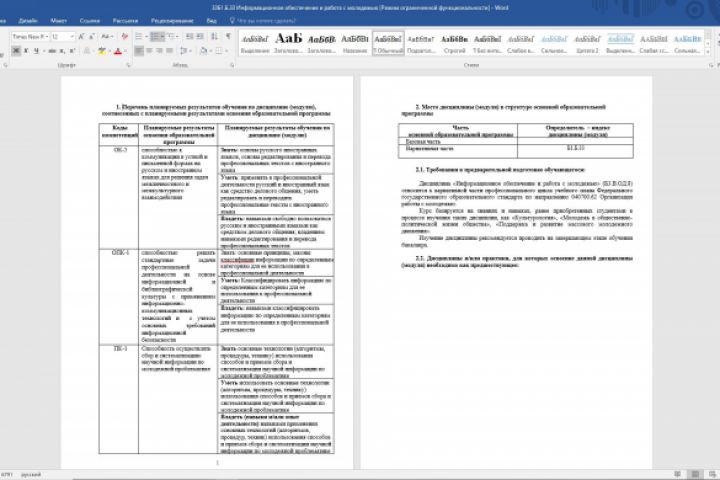Apply the Обычный style
The width and height of the screenshot is (720, 480).
(x=388, y=44)
